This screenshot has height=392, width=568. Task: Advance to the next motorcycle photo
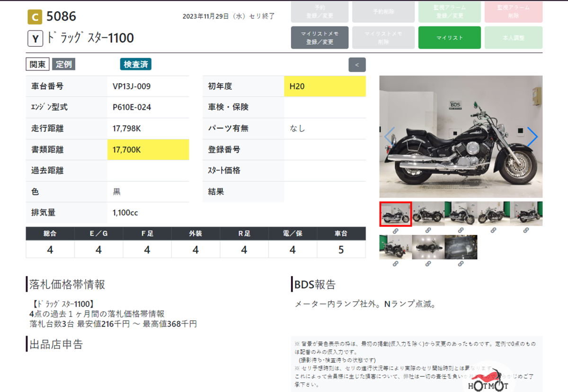click(532, 137)
